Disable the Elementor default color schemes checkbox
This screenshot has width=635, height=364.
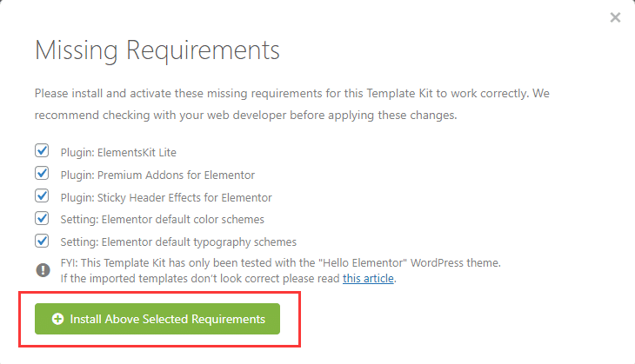pos(42,219)
